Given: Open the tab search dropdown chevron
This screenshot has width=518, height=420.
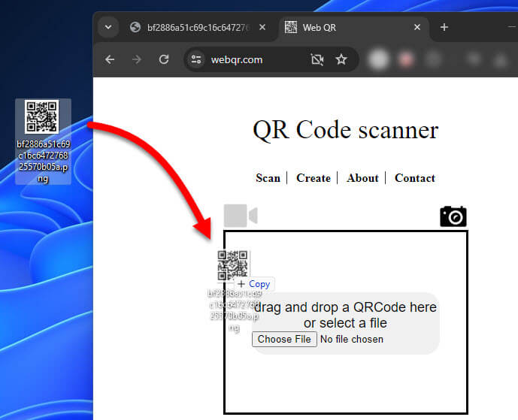Looking at the screenshot, I should click(x=108, y=27).
